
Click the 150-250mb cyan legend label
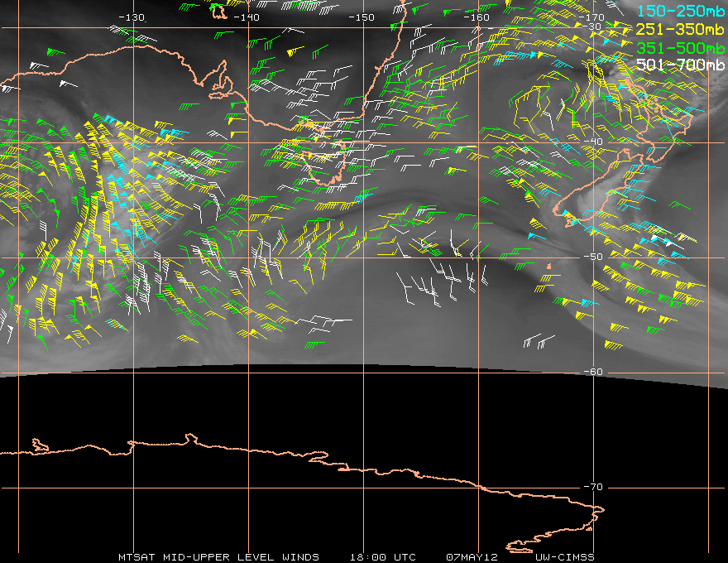(681, 11)
